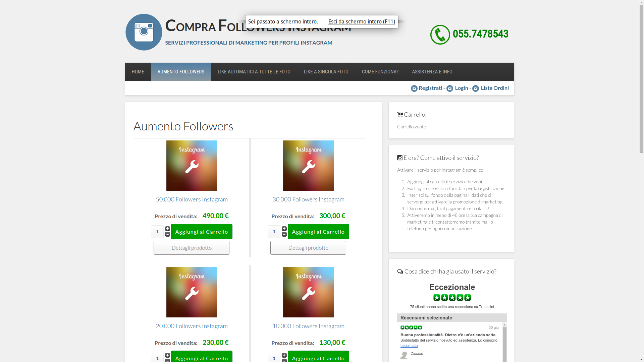This screenshot has width=644, height=362.
Task: View Dettagli prodotto for 30.000 Followers
Action: click(308, 248)
